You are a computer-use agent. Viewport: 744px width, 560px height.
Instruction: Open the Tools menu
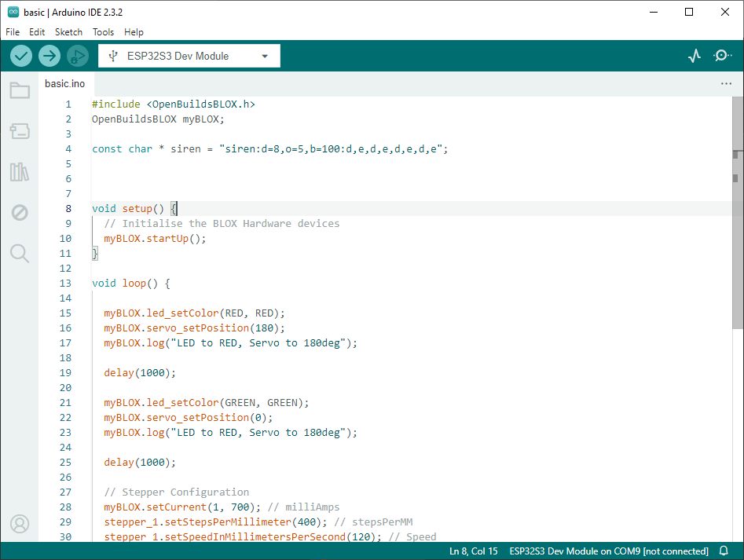pyautogui.click(x=103, y=32)
